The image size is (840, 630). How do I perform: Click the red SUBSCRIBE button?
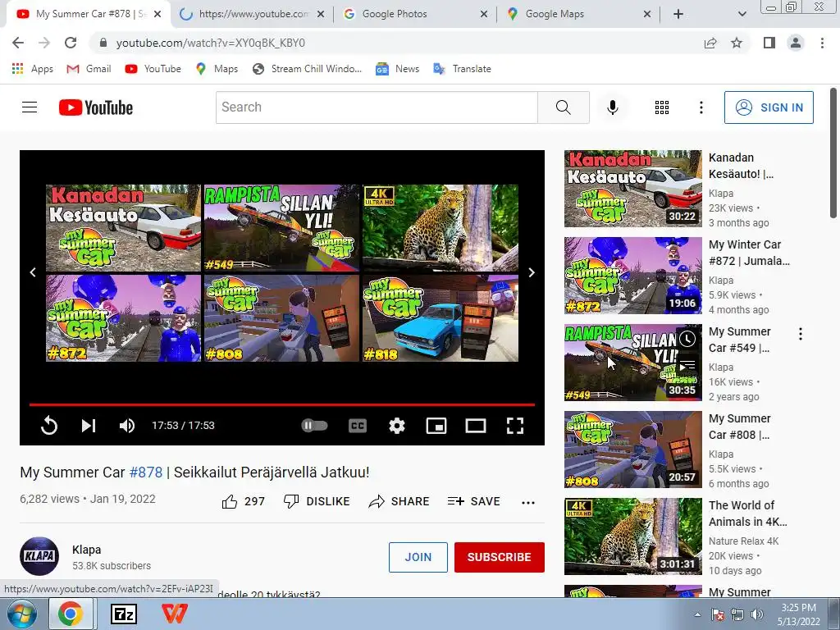[500, 557]
